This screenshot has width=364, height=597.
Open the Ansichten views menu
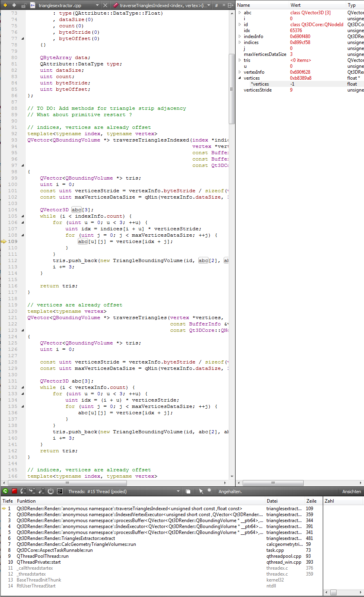pos(351,492)
